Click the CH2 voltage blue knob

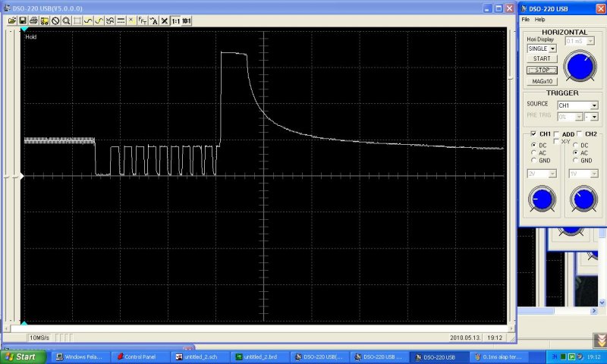pos(583,199)
